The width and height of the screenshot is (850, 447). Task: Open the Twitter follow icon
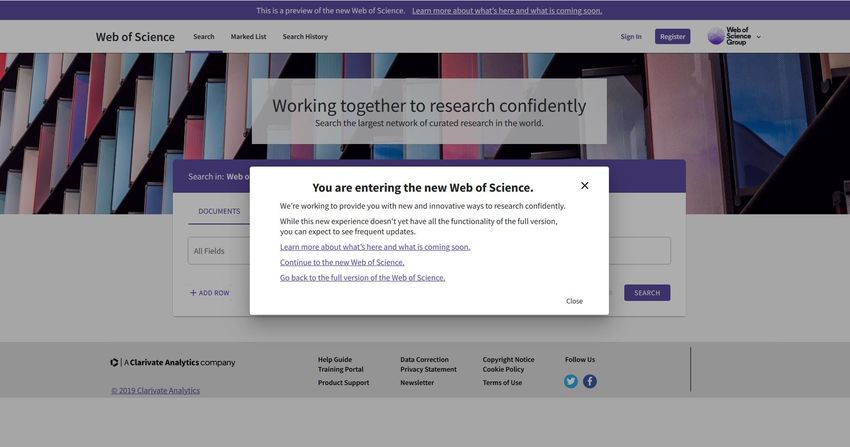click(x=570, y=381)
